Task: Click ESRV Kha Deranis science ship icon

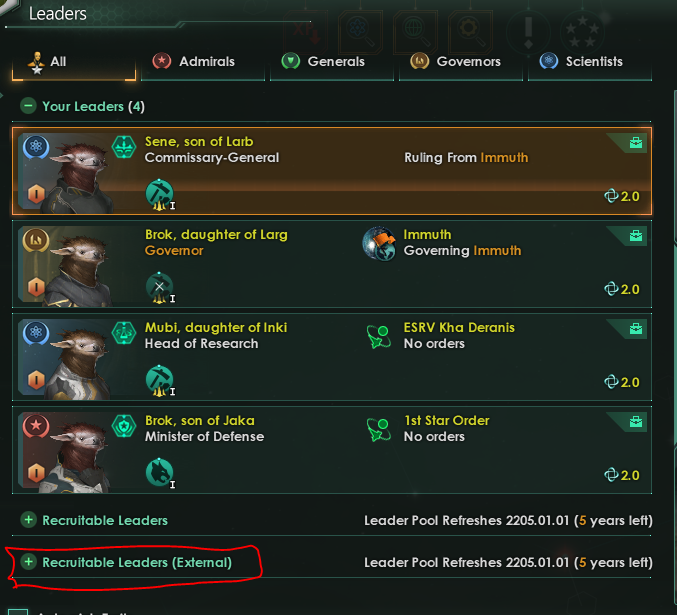Action: (379, 335)
